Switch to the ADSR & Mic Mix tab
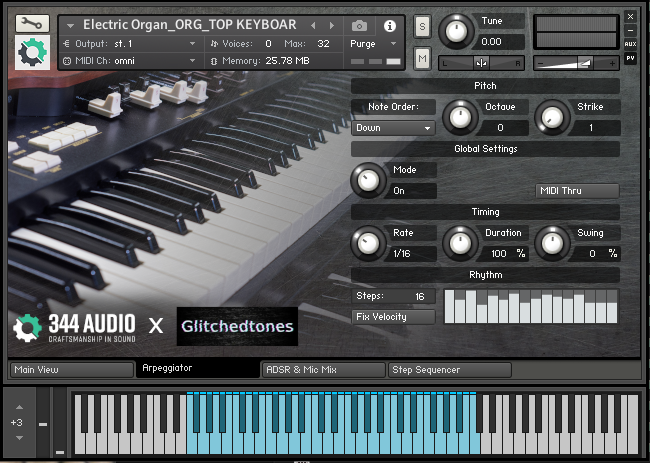650x463 pixels. click(322, 370)
